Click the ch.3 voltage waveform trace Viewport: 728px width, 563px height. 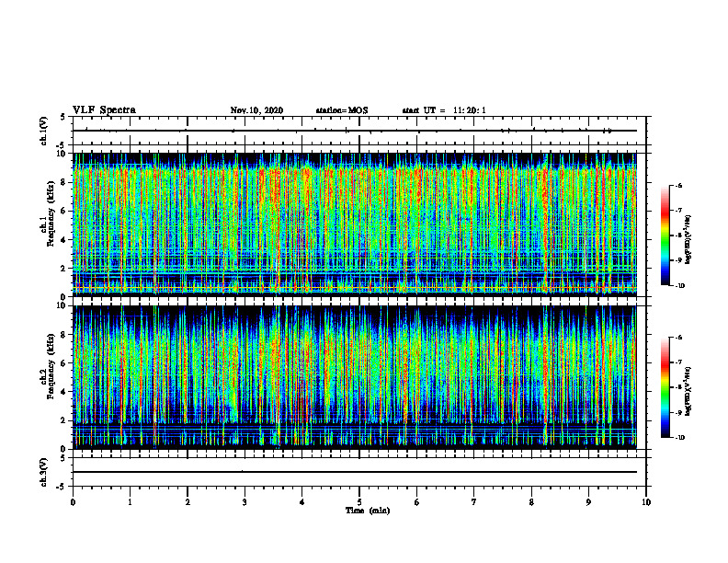point(355,472)
